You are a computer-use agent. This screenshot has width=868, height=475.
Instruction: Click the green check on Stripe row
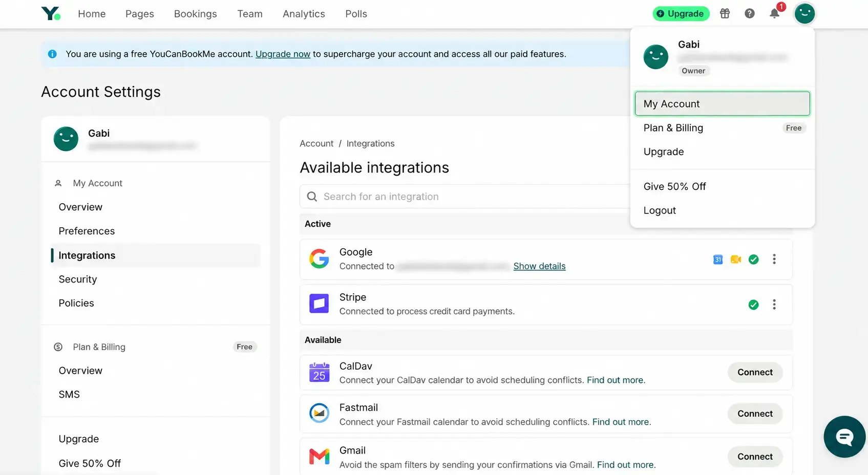[754, 305]
